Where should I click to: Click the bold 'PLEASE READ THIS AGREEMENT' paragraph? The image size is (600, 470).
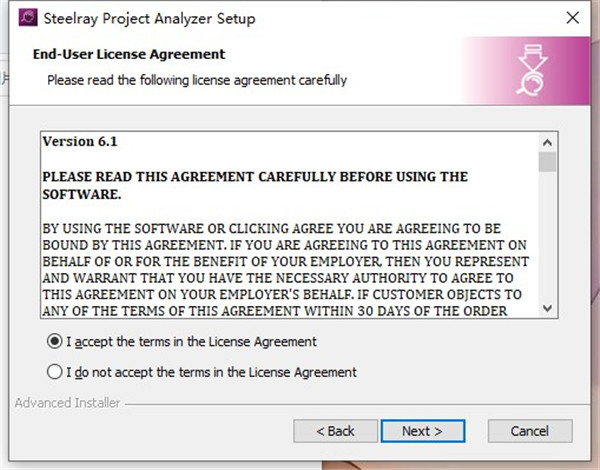point(255,185)
